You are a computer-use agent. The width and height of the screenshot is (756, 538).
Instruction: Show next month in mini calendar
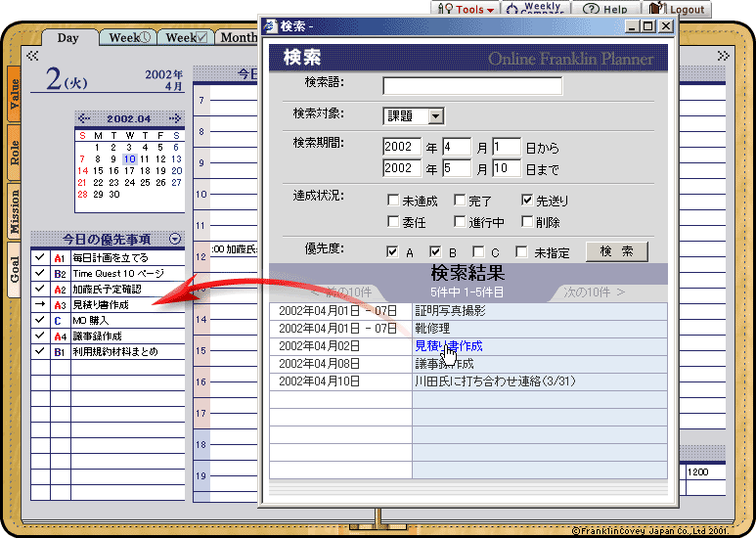pyautogui.click(x=175, y=118)
